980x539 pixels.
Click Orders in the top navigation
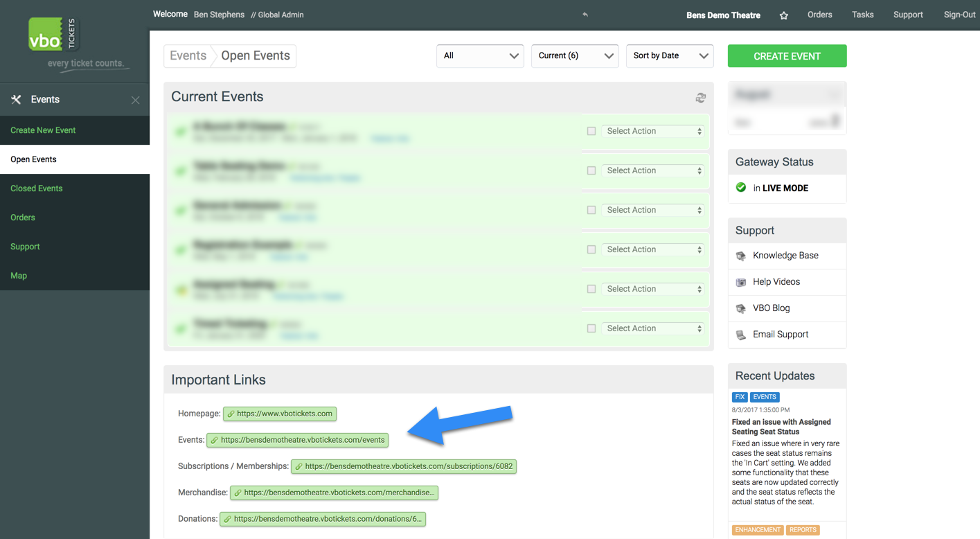pos(819,15)
